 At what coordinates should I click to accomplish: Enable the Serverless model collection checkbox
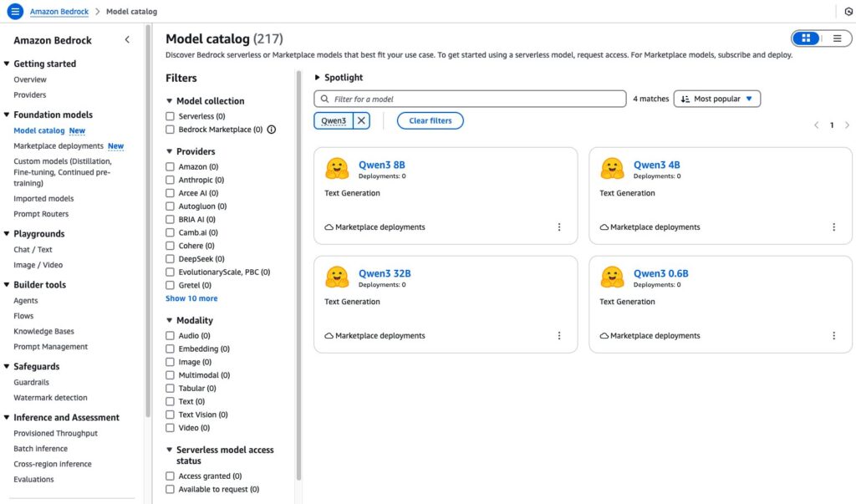[x=171, y=116]
